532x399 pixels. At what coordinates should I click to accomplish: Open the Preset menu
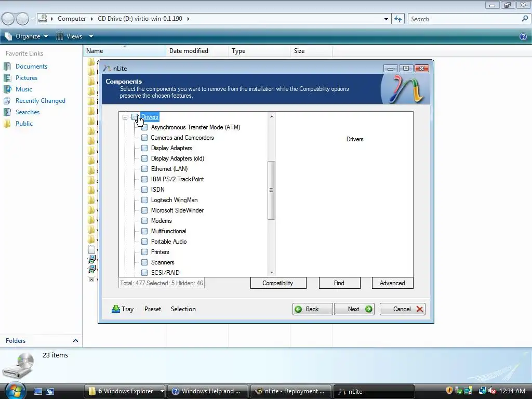(x=153, y=309)
